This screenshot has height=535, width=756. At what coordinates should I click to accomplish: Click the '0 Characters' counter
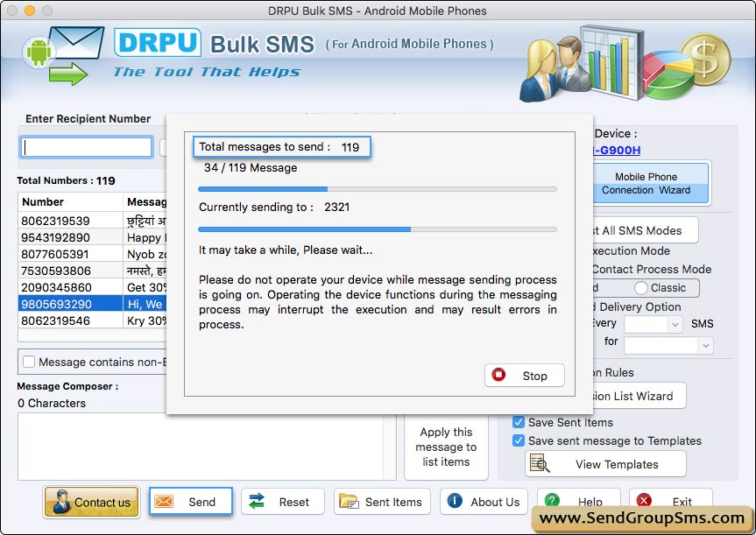pyautogui.click(x=52, y=403)
